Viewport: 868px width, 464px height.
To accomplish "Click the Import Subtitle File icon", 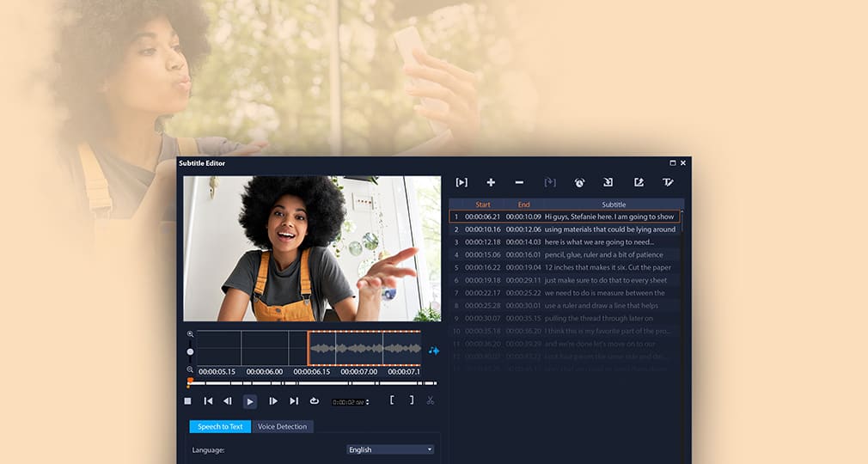I will [608, 182].
